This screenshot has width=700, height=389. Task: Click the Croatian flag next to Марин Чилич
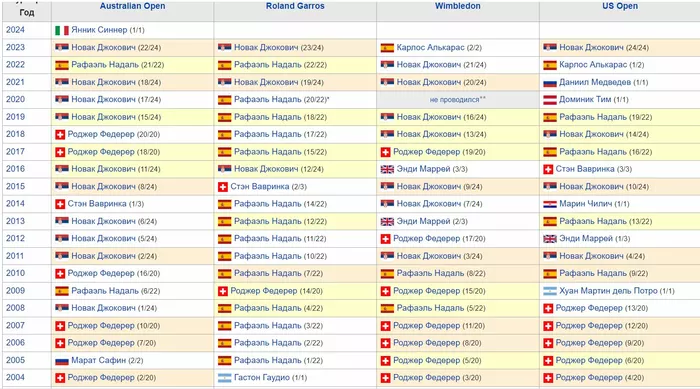[x=550, y=204]
